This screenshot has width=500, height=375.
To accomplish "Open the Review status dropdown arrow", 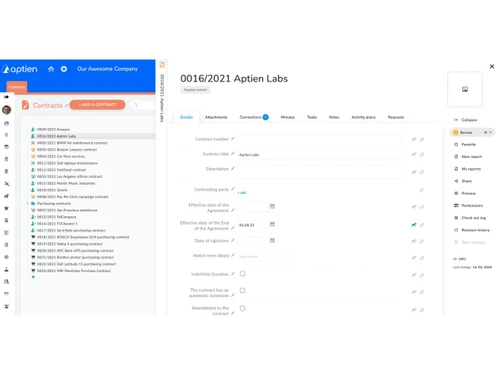I will pos(491,132).
